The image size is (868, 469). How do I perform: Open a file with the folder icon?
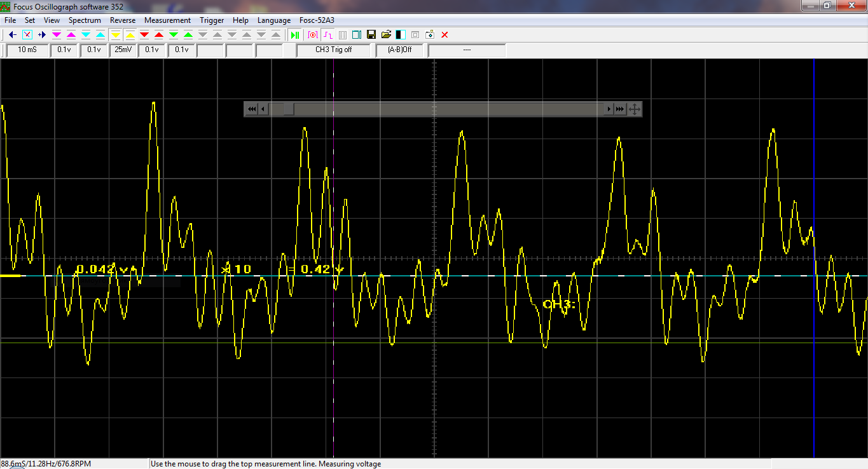pos(386,34)
